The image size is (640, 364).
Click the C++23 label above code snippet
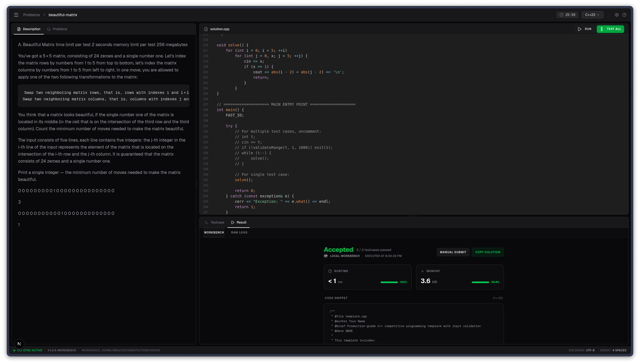pos(498,298)
